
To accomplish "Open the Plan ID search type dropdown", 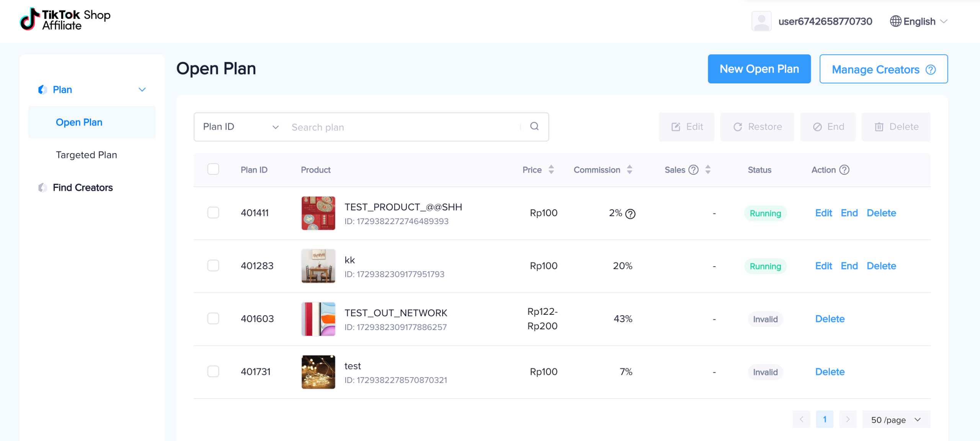I will (x=239, y=127).
